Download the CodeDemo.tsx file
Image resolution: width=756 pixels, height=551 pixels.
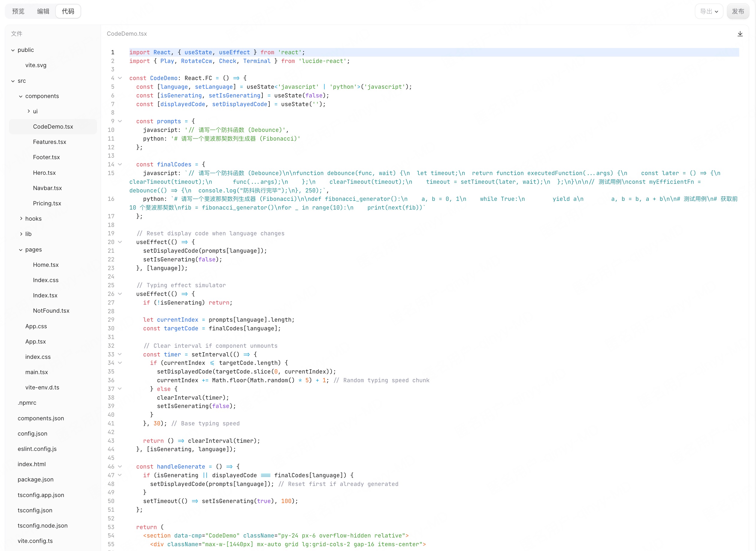(x=740, y=34)
